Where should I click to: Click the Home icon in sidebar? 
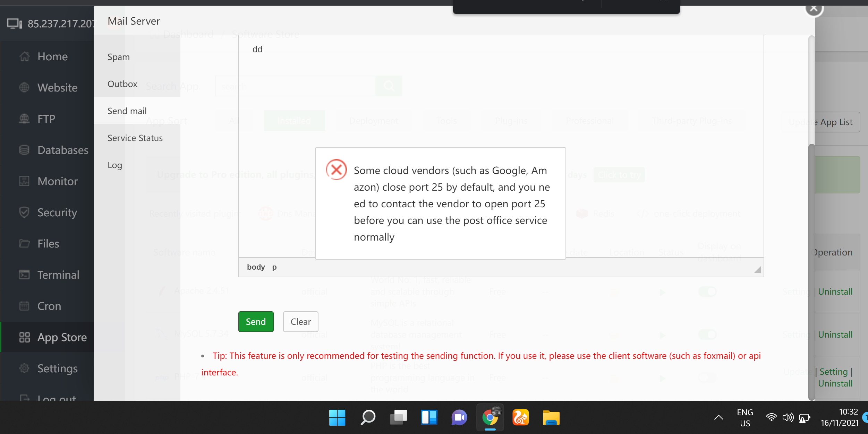(24, 57)
